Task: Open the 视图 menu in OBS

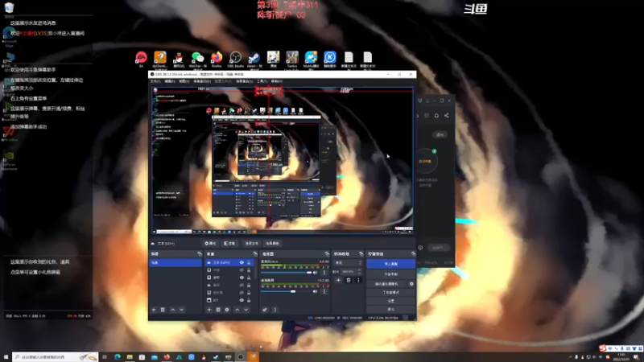Action: point(184,81)
